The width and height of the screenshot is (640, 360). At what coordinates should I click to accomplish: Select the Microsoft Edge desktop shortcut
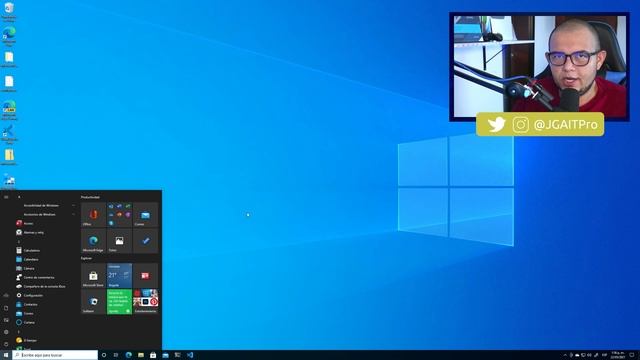point(9,36)
